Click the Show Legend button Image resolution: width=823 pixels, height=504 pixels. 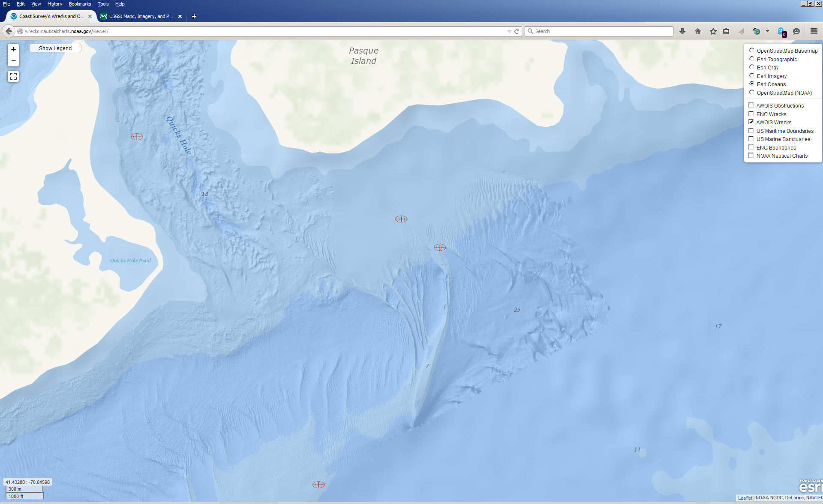pos(55,48)
